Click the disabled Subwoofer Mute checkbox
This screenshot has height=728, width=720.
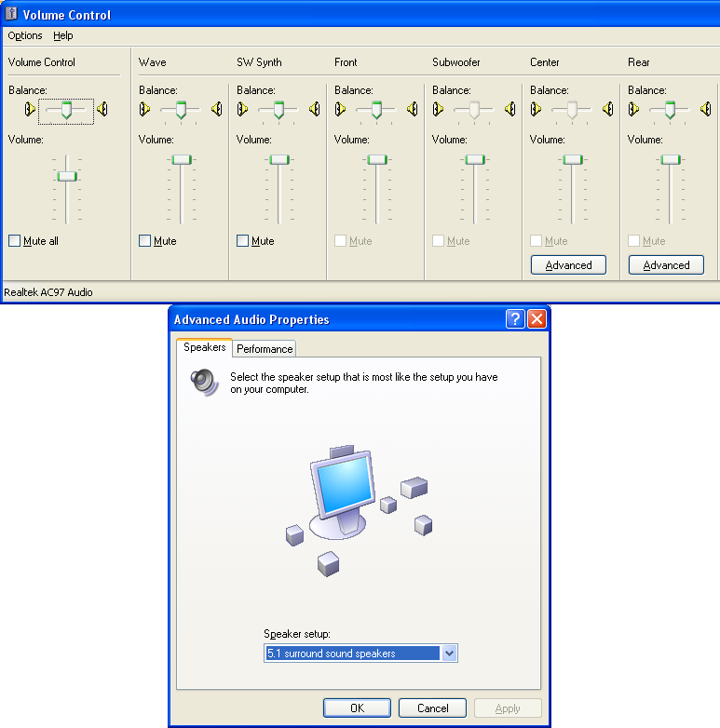pos(438,240)
